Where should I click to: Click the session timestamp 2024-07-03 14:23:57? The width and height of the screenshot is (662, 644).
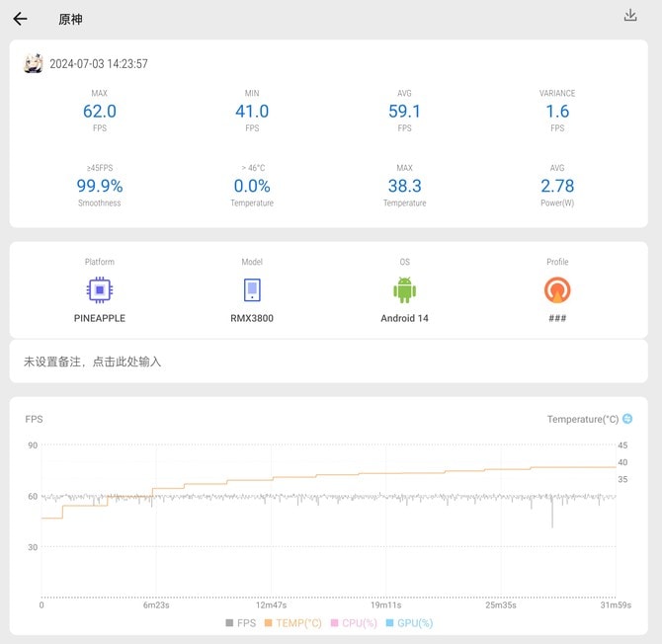pos(99,64)
